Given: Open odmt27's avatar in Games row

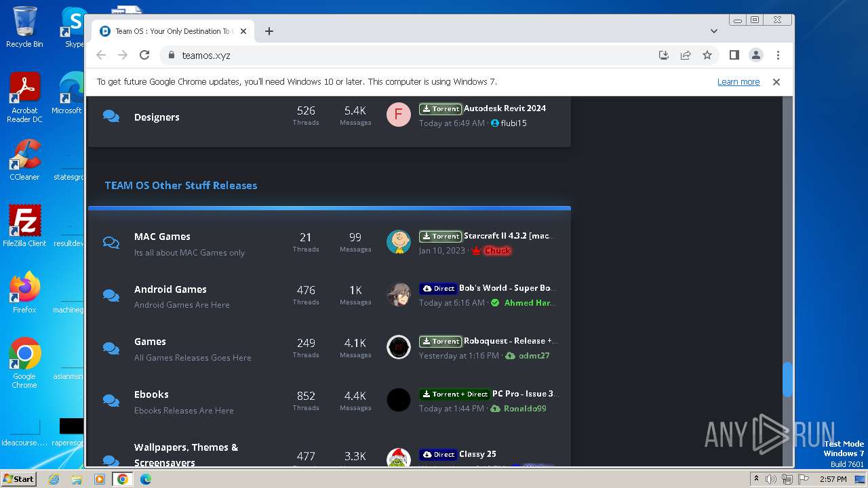Looking at the screenshot, I should point(399,347).
